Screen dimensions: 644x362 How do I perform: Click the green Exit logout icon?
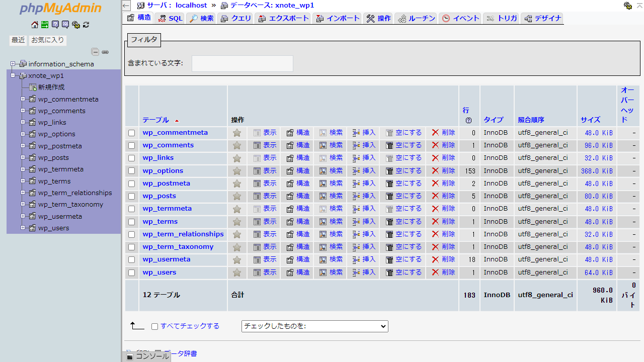point(45,25)
